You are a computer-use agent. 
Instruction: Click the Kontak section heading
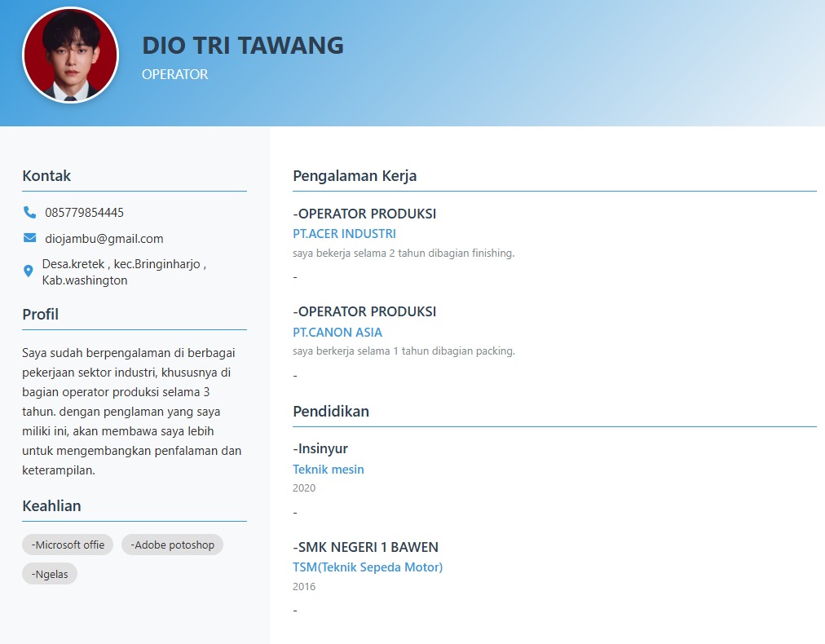click(x=46, y=175)
